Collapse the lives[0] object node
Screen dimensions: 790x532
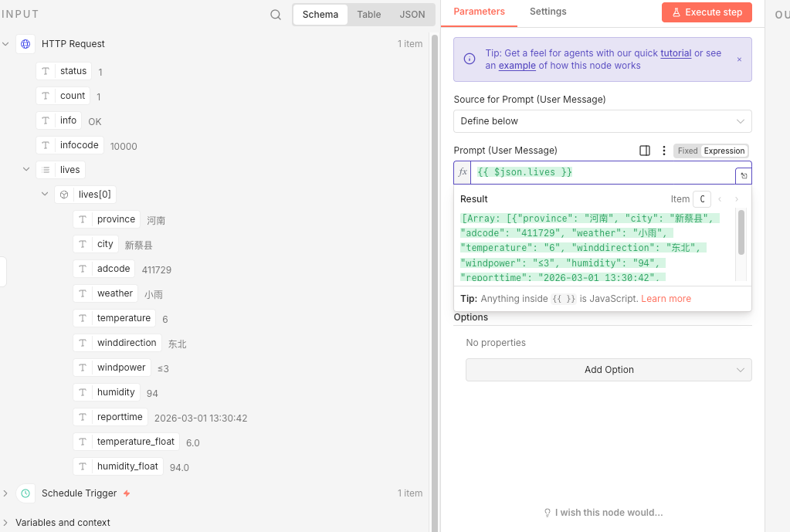[x=45, y=194]
